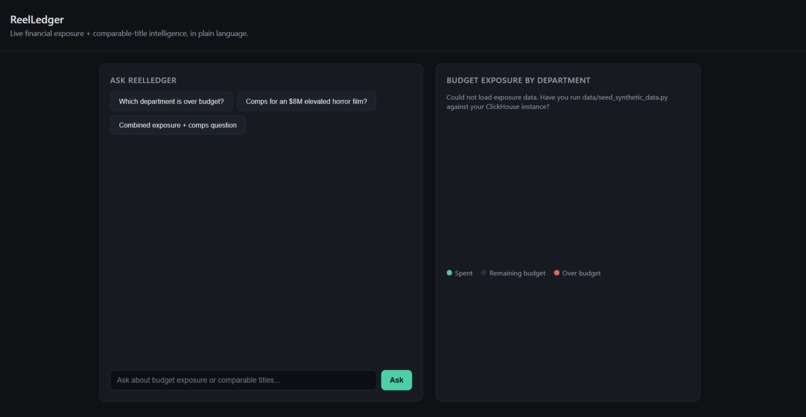The image size is (806, 417).
Task: Click the 'Live financial exposure' tagline text
Action: [129, 34]
